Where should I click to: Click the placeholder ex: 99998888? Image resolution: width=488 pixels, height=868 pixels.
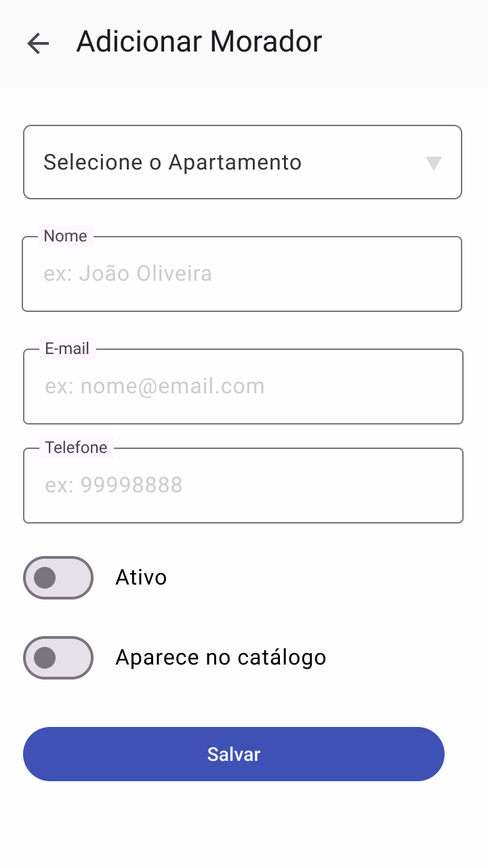114,486
